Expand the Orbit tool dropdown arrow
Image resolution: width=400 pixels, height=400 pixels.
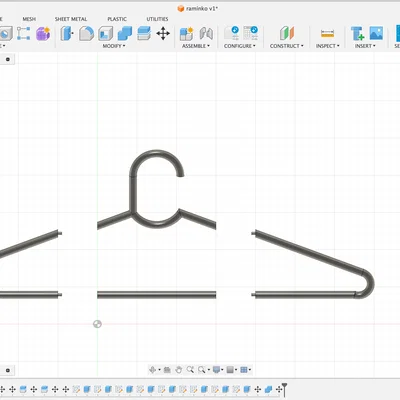[x=159, y=370]
